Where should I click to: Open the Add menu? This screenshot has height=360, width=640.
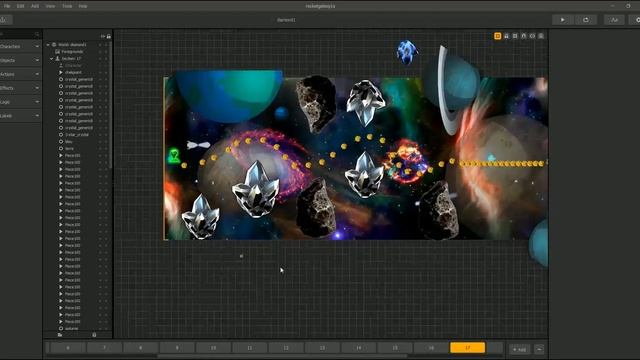tap(35, 6)
